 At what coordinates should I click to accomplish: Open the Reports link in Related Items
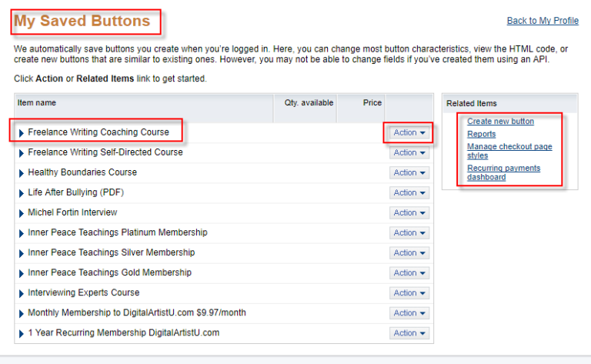tap(481, 134)
